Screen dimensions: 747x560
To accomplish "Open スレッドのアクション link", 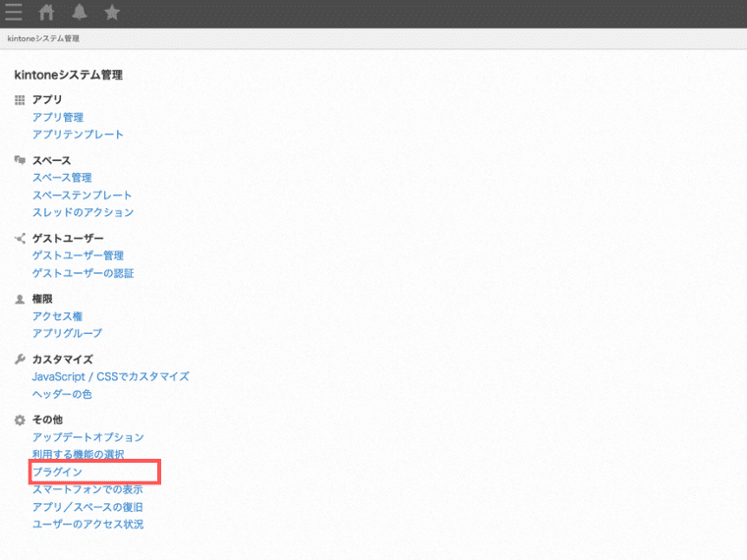I will [x=83, y=212].
